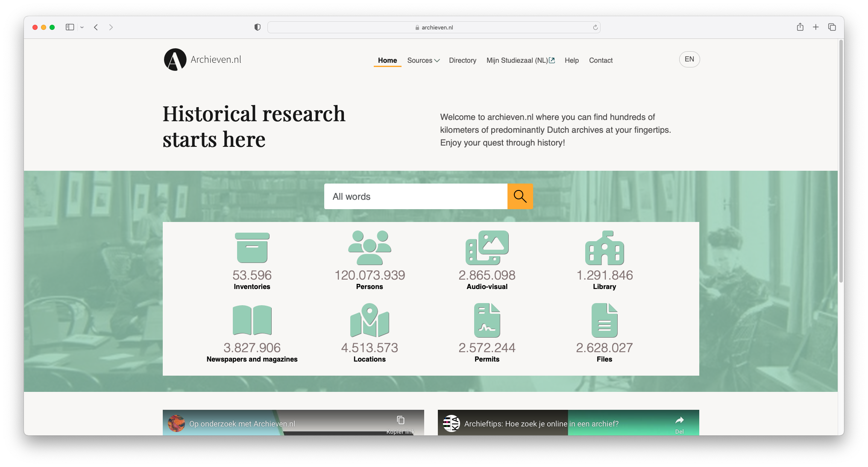This screenshot has width=868, height=467.
Task: Click the EN language button
Action: coord(689,59)
